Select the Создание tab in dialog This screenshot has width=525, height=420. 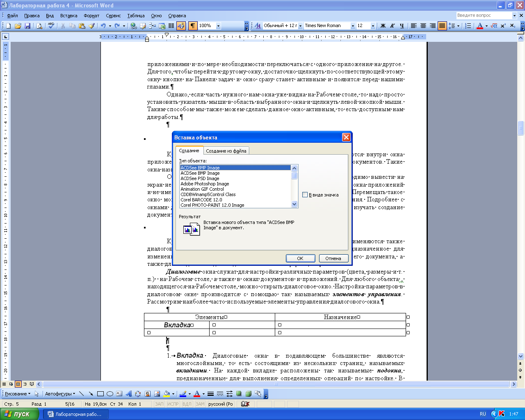click(x=189, y=151)
